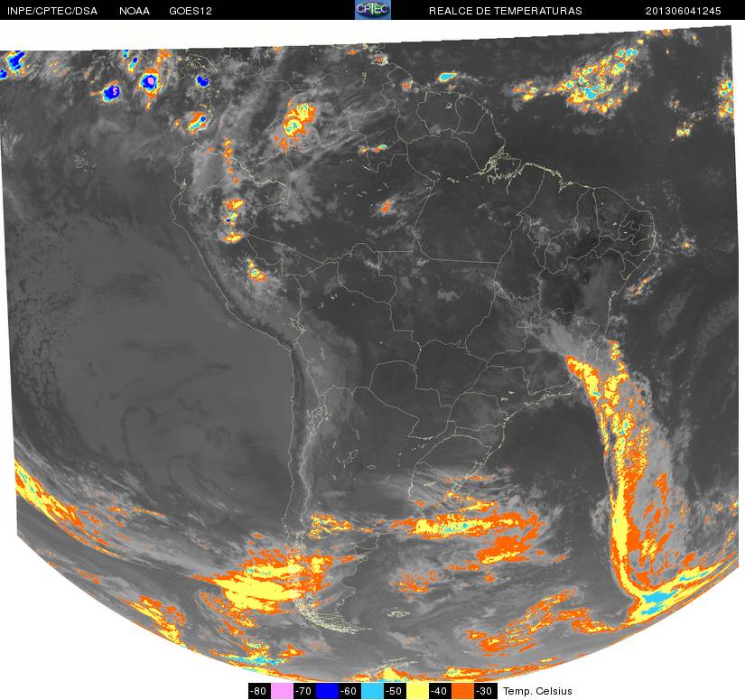Click the REALCE DE TEMPERATURAS title
Screen dimensions: 745x700
pos(506,11)
